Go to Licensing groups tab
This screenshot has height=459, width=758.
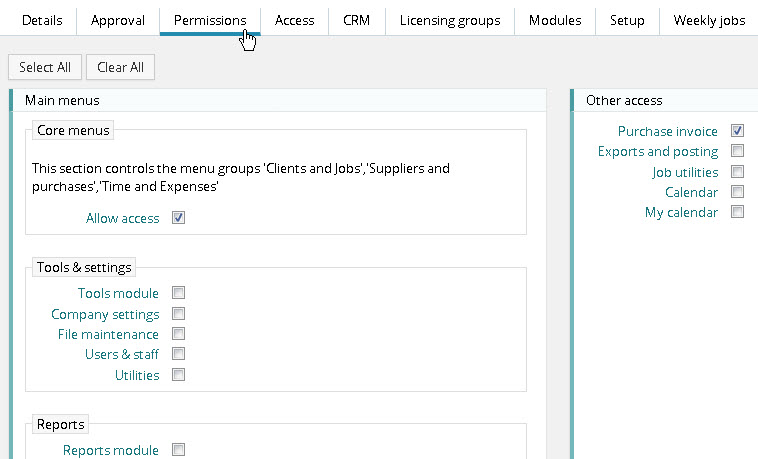pos(449,20)
